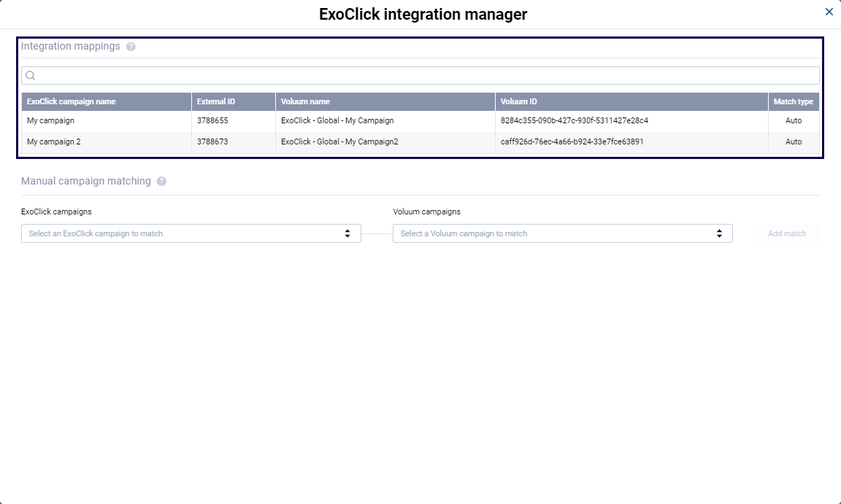Click the Auto match type for My campaign
This screenshot has height=504, width=841.
794,120
